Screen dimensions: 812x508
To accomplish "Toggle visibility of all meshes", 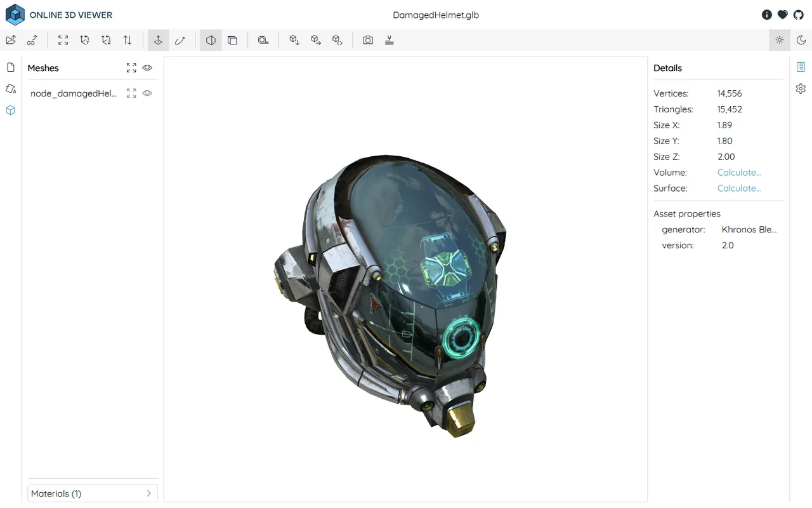I will point(147,68).
